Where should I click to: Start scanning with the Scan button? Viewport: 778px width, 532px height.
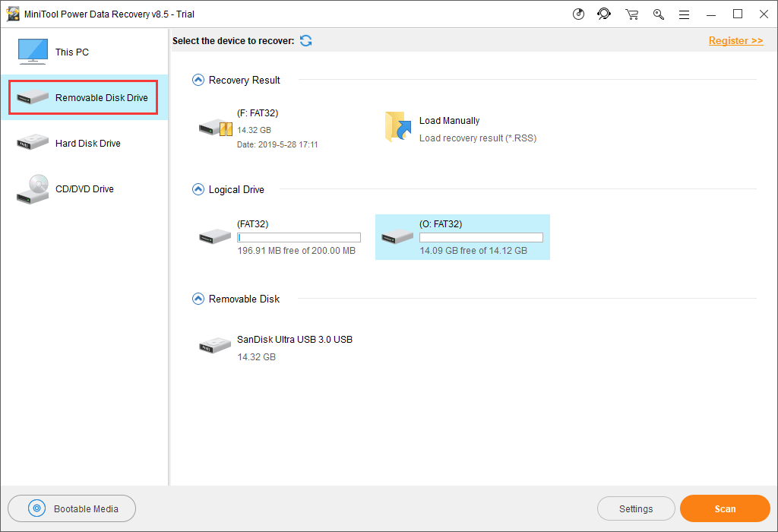coord(724,508)
